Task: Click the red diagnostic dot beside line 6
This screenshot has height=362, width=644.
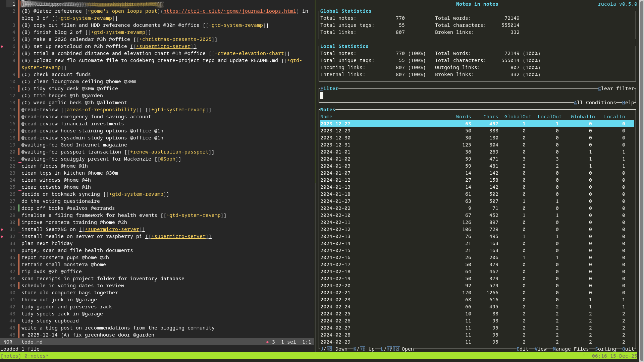Action: coord(2,47)
